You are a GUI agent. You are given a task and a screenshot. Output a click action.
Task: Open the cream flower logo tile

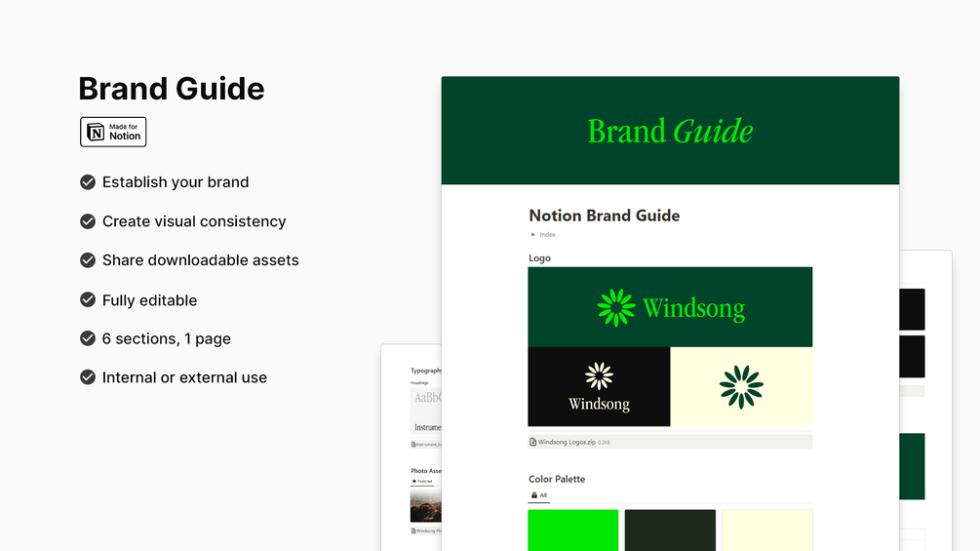pyautogui.click(x=741, y=387)
